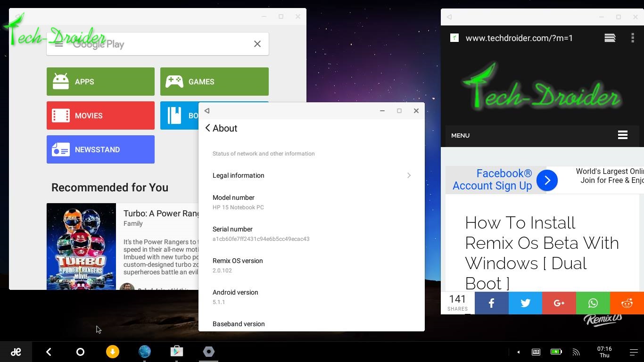Open the navigation menu in Google Play search bar

(x=59, y=44)
